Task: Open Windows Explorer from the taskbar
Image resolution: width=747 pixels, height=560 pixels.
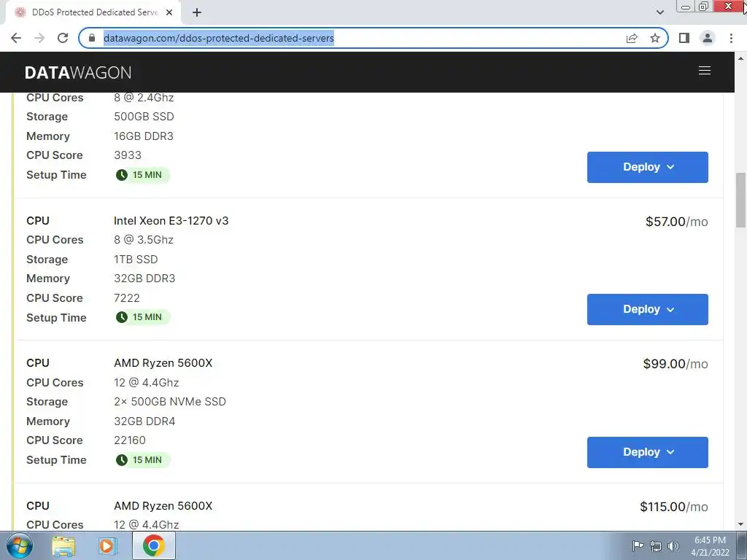Action: tap(63, 546)
